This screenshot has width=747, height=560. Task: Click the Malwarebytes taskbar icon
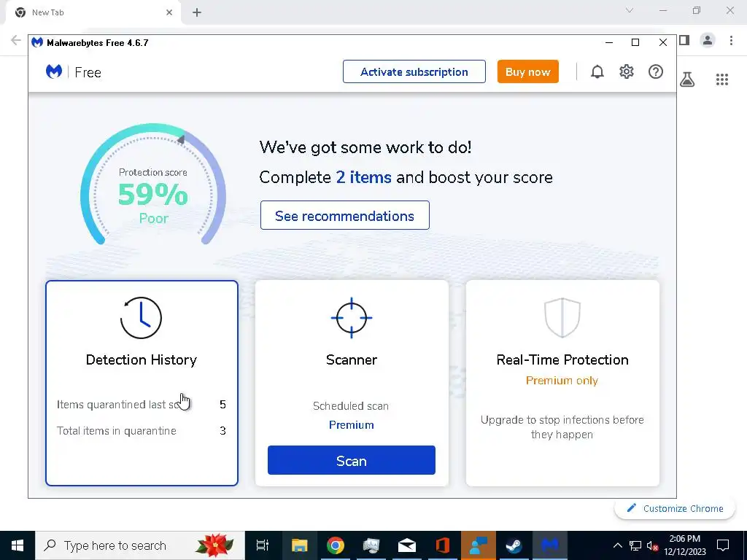pyautogui.click(x=549, y=545)
